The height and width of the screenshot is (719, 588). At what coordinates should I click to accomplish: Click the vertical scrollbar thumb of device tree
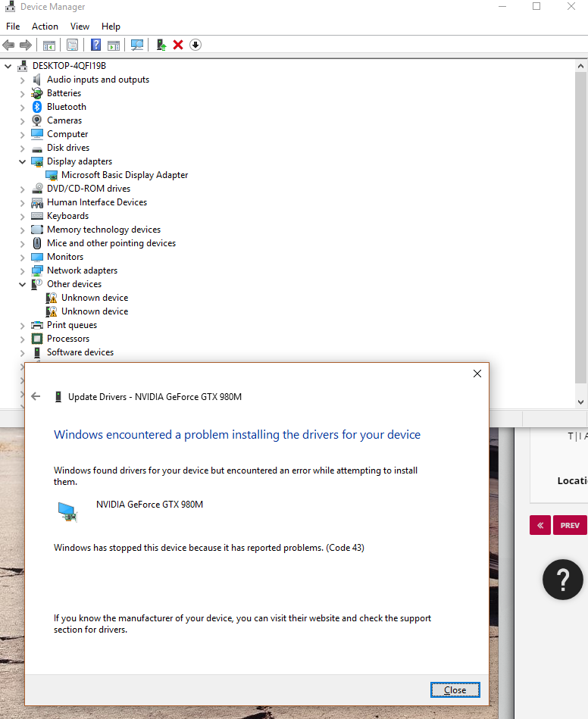580,227
